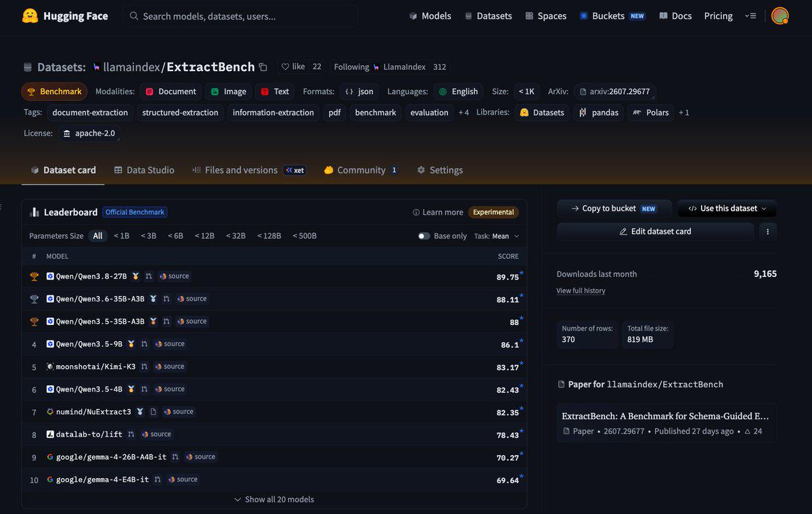This screenshot has height=514, width=812.
Task: Open Use this dataset dropdown
Action: tap(727, 209)
